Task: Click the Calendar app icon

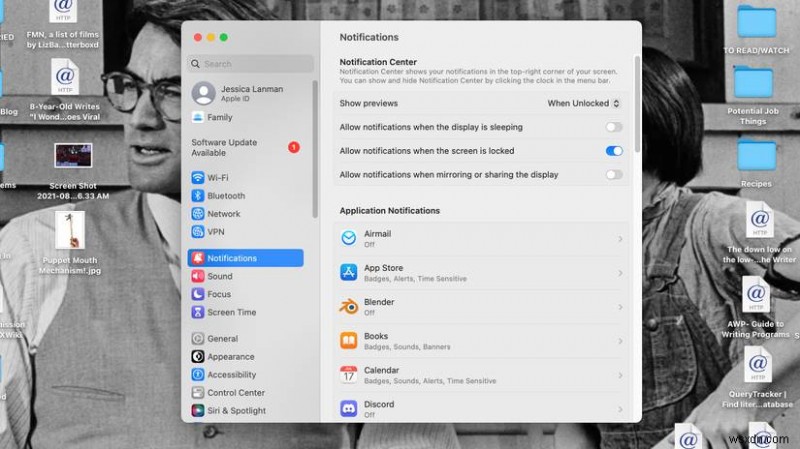Action: point(349,375)
